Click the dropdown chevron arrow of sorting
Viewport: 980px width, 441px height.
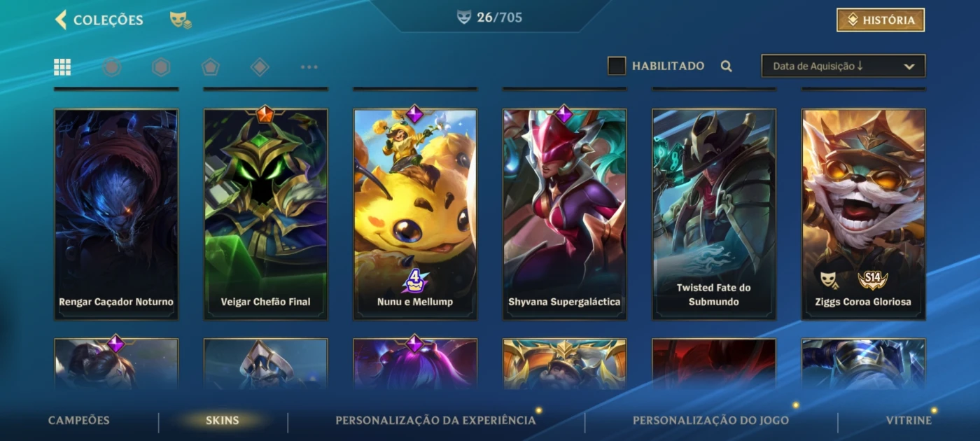pyautogui.click(x=909, y=66)
